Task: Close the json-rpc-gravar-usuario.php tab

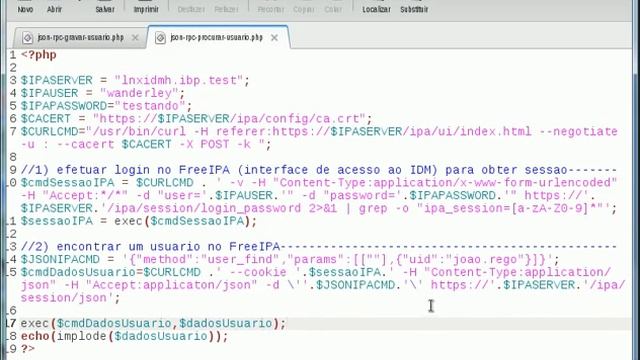Action: (x=135, y=38)
